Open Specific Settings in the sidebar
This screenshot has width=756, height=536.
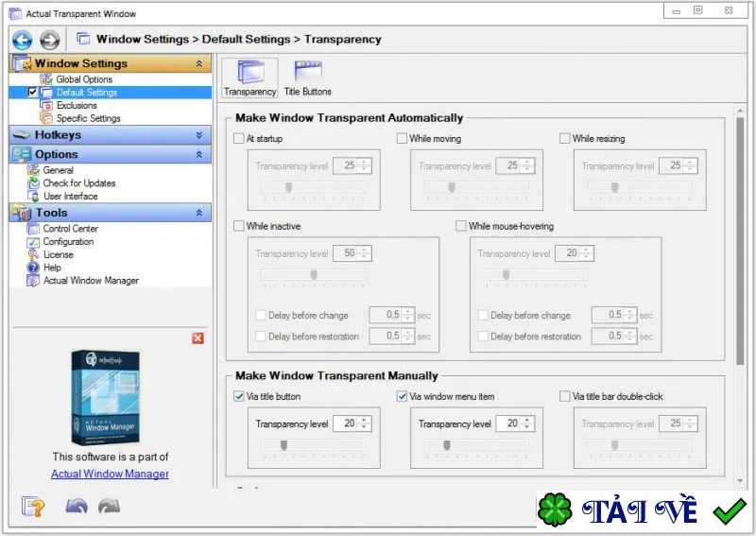pyautogui.click(x=88, y=118)
